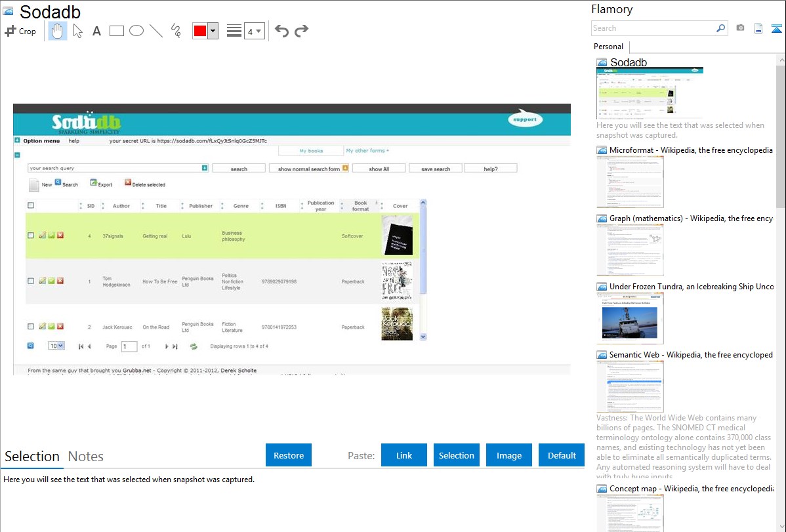This screenshot has height=532, width=786.
Task: Click the Search icon beside New
Action: tap(58, 182)
